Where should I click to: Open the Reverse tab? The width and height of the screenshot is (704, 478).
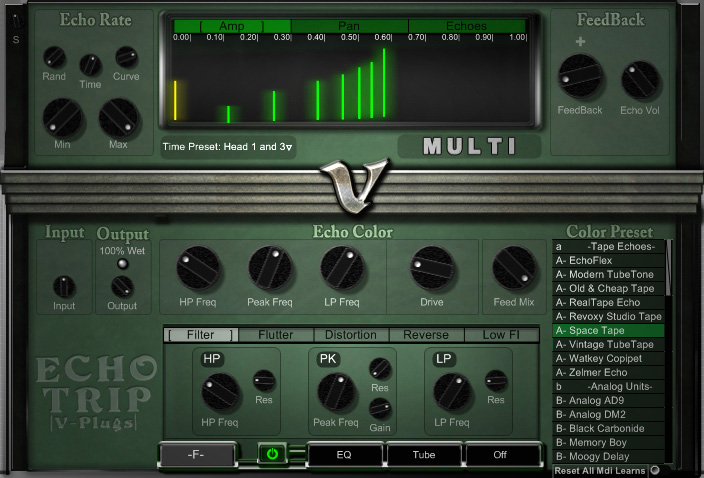pyautogui.click(x=426, y=335)
